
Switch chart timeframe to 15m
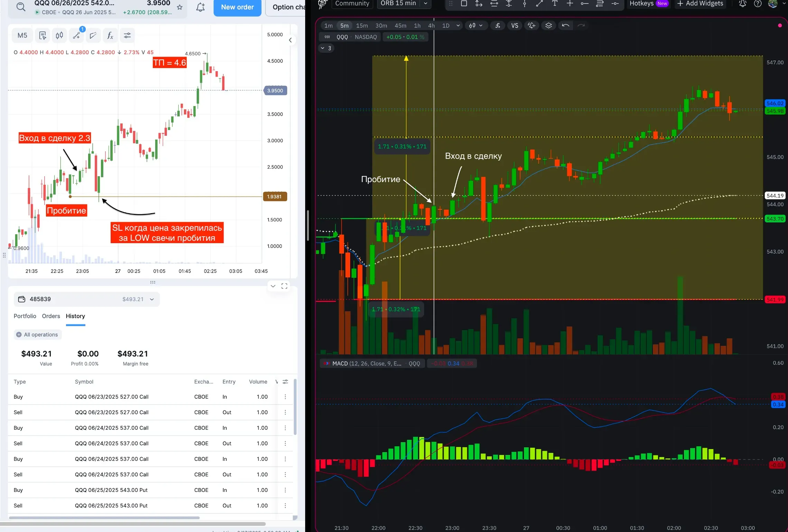pos(362,26)
